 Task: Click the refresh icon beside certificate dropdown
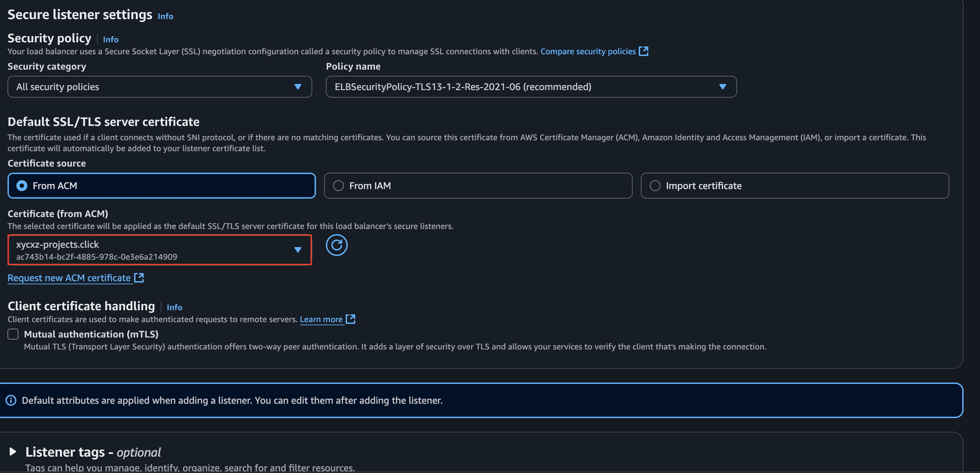[337, 245]
